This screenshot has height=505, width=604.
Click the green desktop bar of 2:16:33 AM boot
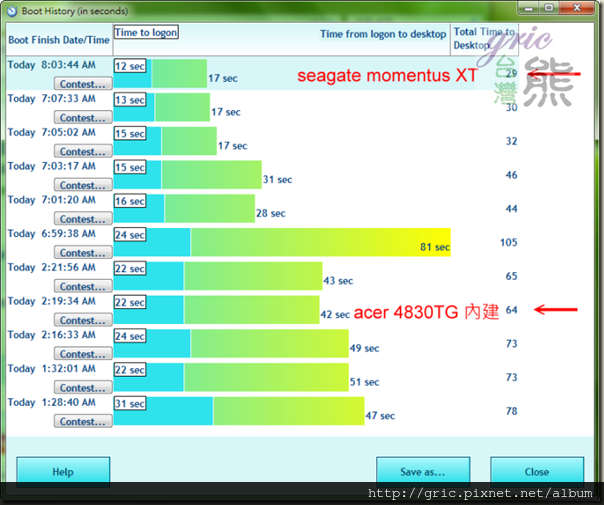click(270, 343)
